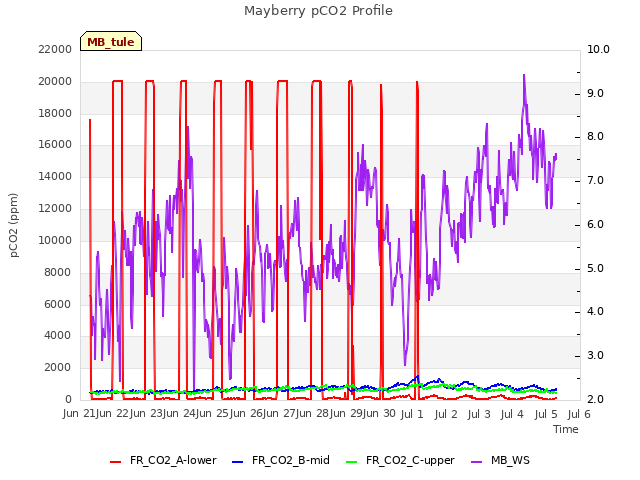Click the red FR_CO2_A-lower legend swatch
Screen dimensions: 640x480
point(116,462)
